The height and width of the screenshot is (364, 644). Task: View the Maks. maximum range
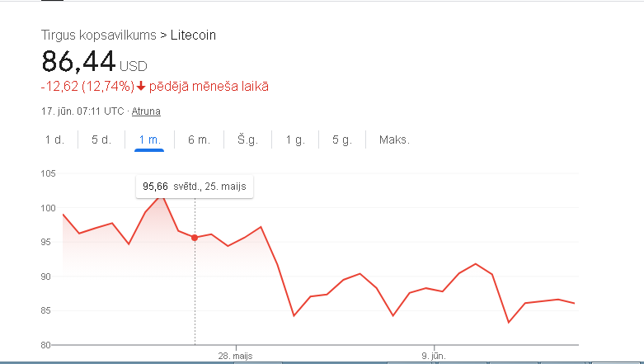(x=394, y=139)
